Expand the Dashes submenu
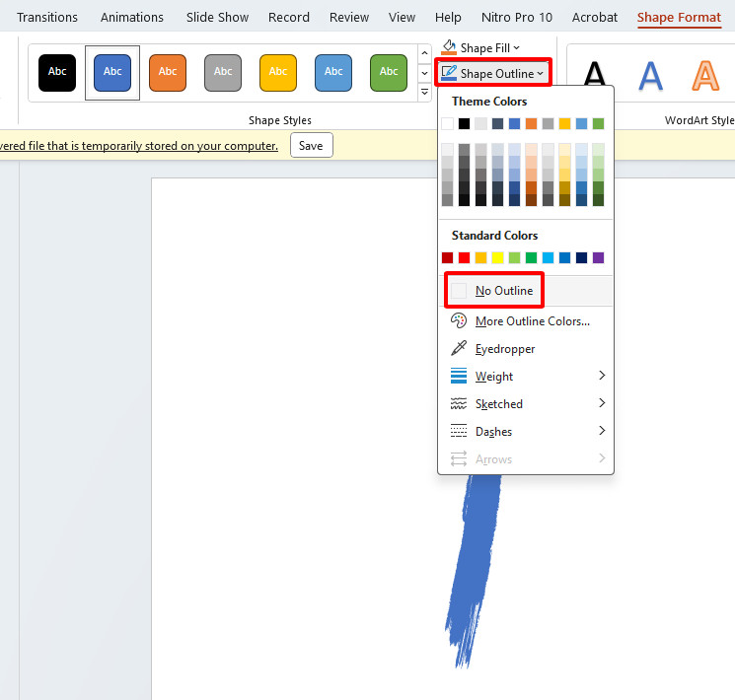Viewport: 735px width, 700px height. 525,432
